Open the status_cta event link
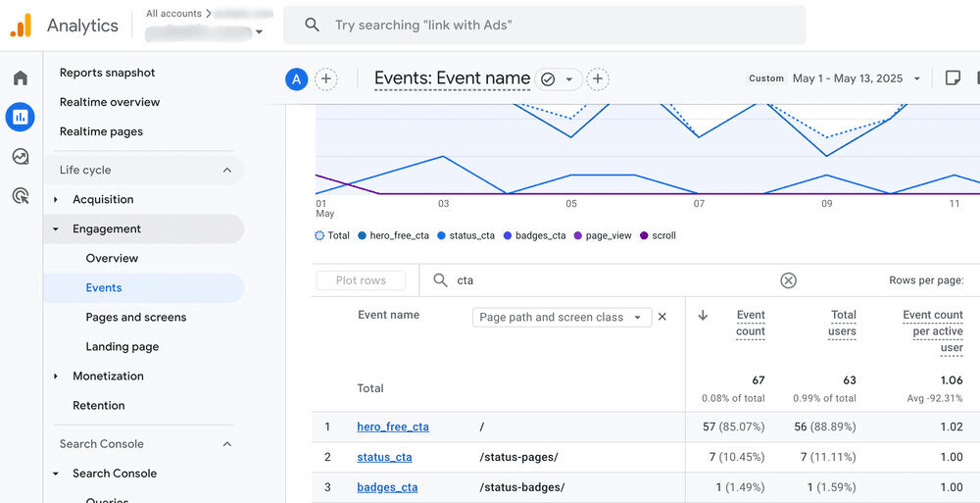980x503 pixels. (x=384, y=457)
